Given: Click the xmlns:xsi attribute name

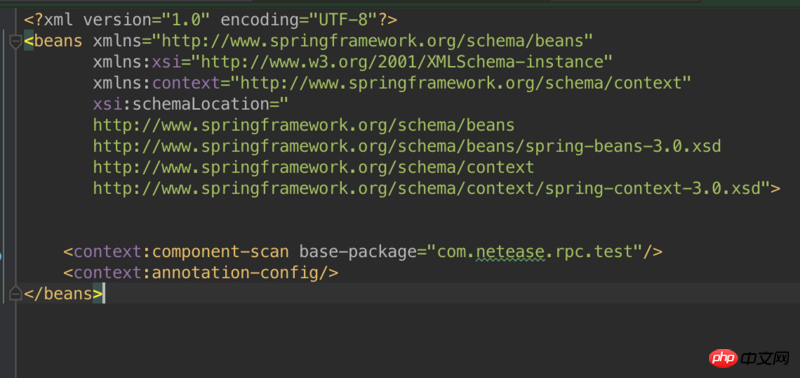Looking at the screenshot, I should pyautogui.click(x=137, y=62).
